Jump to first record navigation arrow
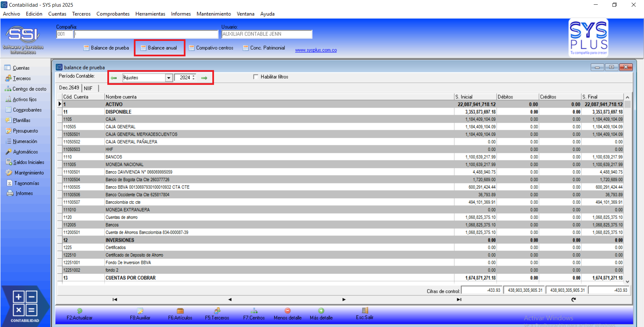644x327 pixels. (x=115, y=299)
